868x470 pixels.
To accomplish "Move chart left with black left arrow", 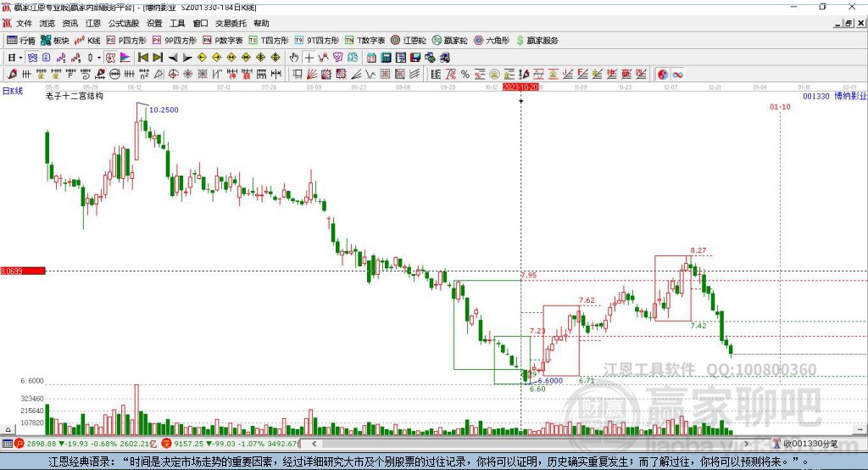I will point(173,57).
